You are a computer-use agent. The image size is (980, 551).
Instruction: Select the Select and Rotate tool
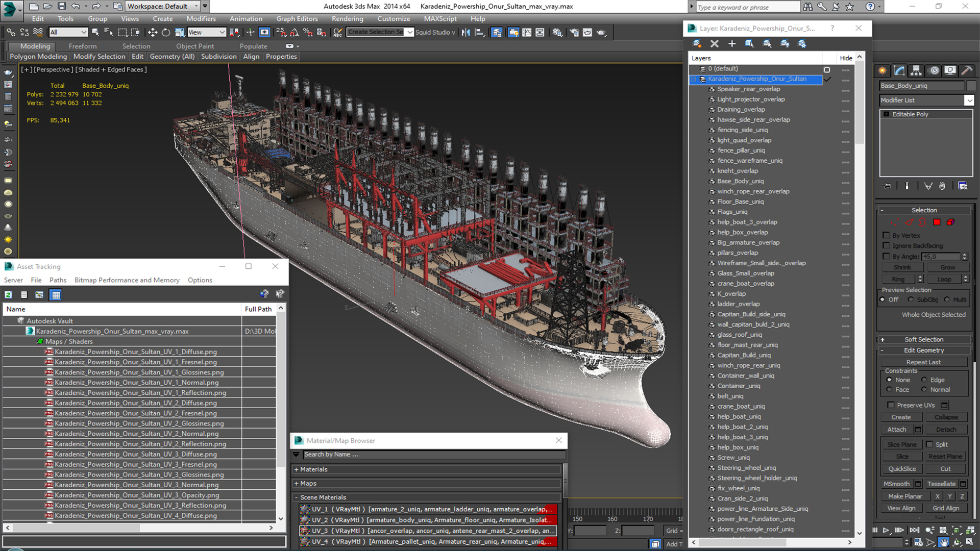pyautogui.click(x=166, y=32)
